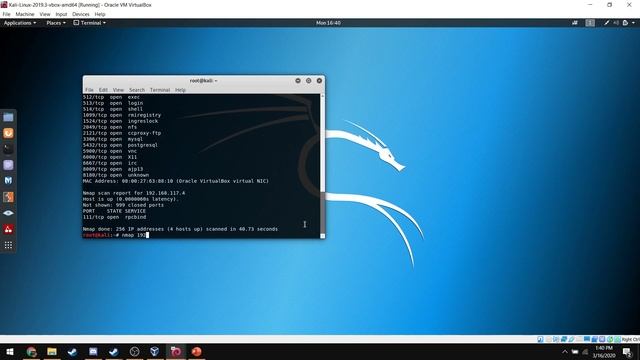Click the MAC Address line in terminal

point(176,181)
